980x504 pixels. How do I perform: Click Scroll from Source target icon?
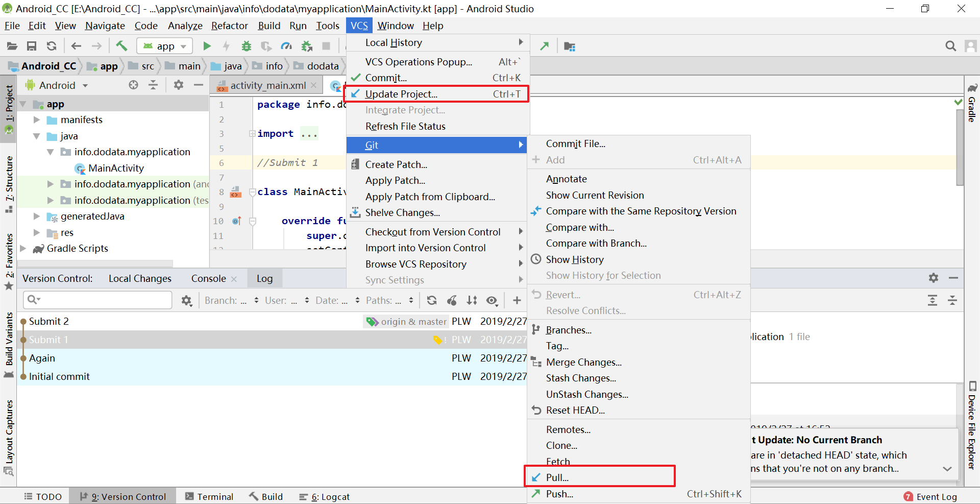click(x=133, y=85)
